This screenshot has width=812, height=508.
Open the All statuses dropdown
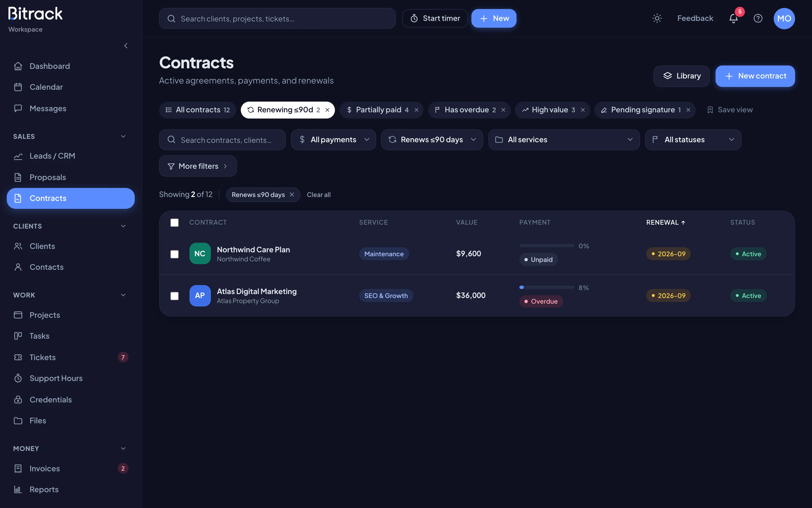(693, 140)
